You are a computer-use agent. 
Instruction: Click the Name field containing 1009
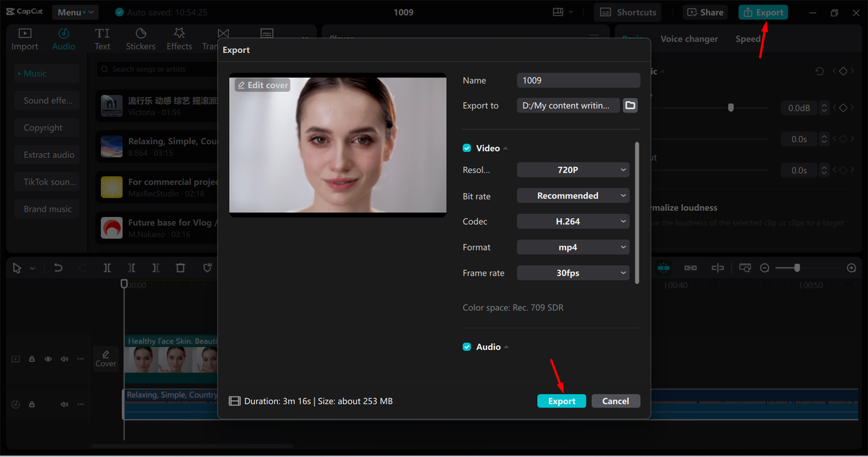coord(578,80)
